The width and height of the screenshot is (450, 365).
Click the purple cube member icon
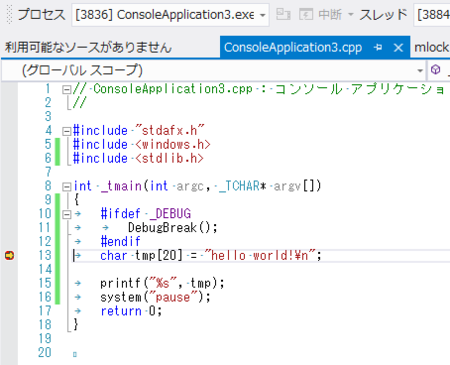pyautogui.click(x=435, y=70)
